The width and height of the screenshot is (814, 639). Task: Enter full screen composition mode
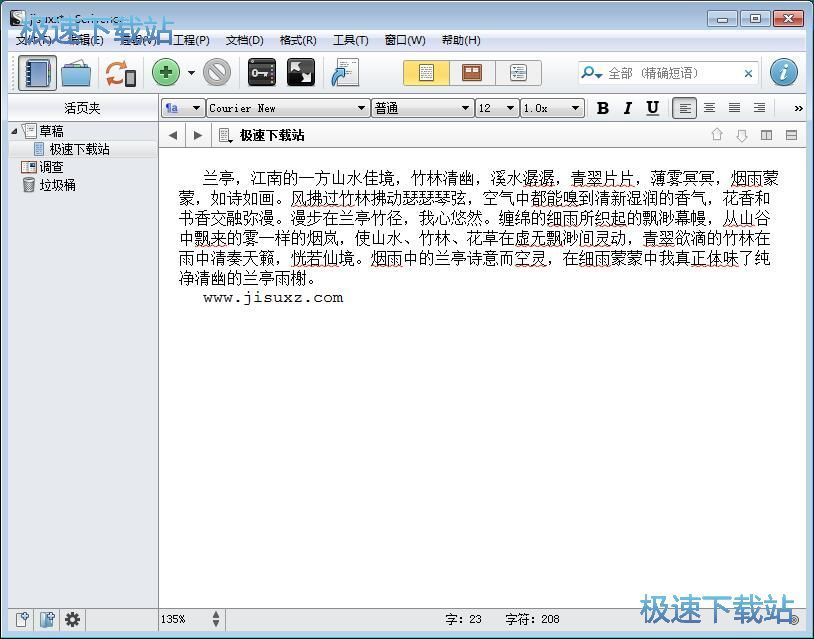tap(301, 73)
